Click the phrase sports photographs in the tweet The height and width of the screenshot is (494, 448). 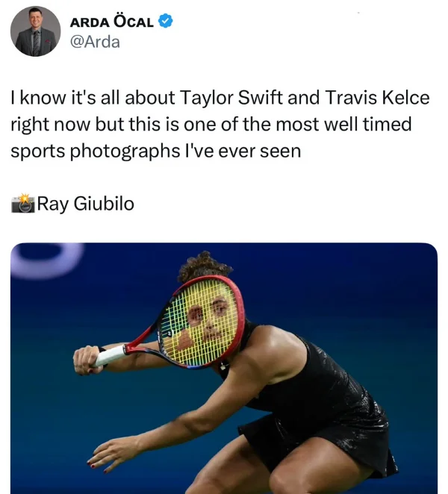[96, 151]
